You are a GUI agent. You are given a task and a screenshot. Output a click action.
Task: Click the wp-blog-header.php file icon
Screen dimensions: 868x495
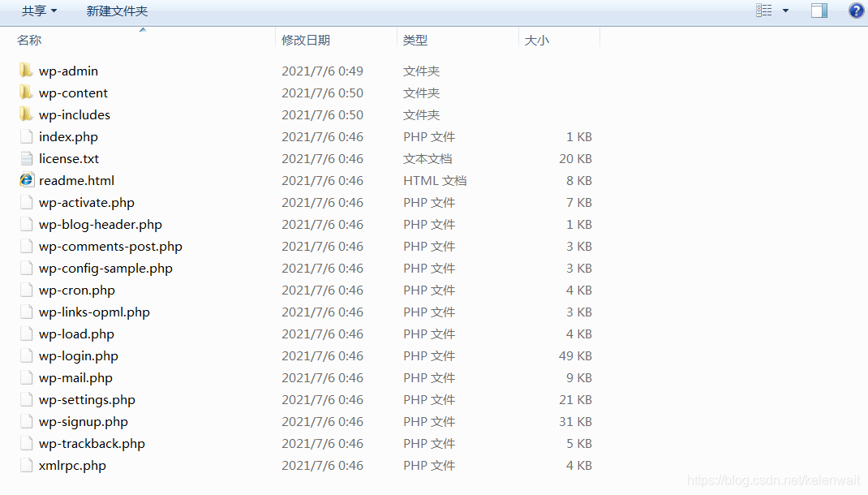click(26, 224)
